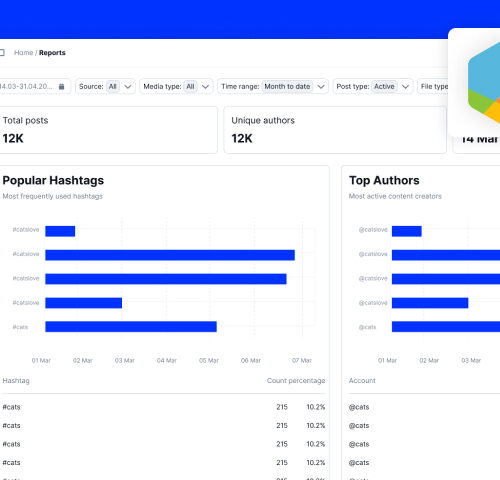Screen dimensions: 500x480
Task: Click '06 Mar' label under Popular Hashtags chart
Action: (251, 360)
